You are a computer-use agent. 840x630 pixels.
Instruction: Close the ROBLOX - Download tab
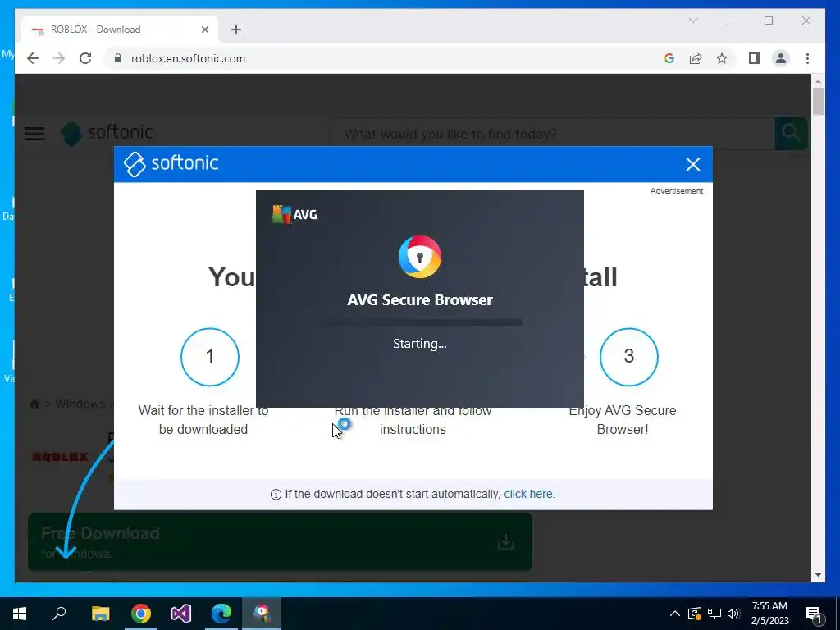click(x=204, y=30)
